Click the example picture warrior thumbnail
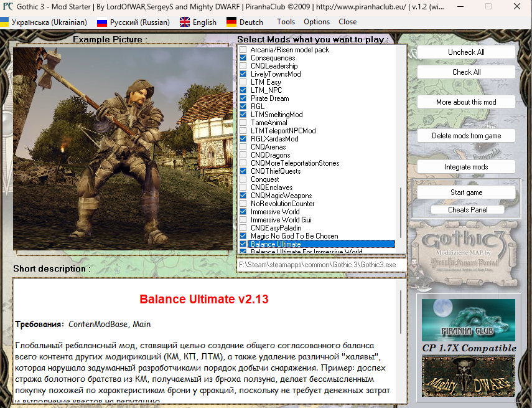532x408 pixels. coord(123,148)
